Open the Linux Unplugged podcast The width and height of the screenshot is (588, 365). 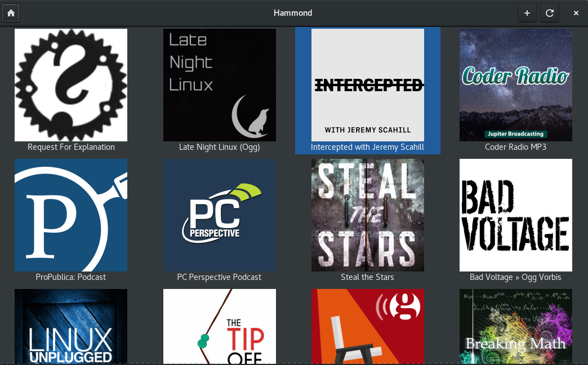71,327
